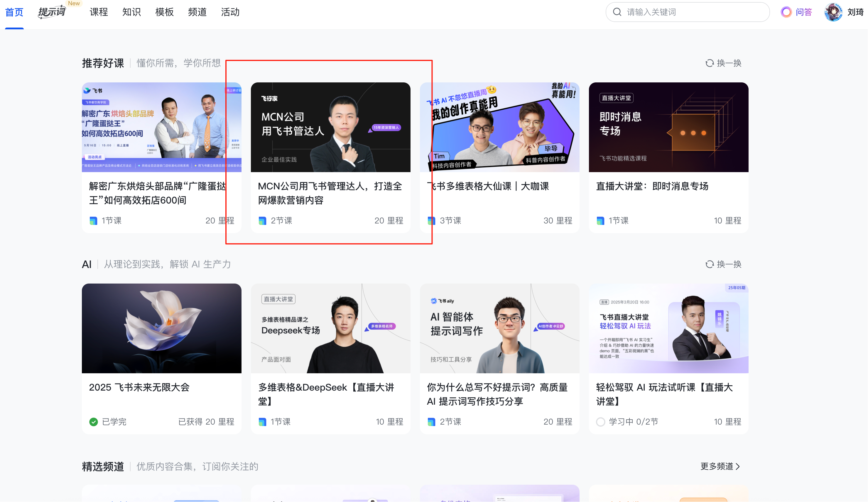
Task: Open the 活动 tab
Action: 230,12
